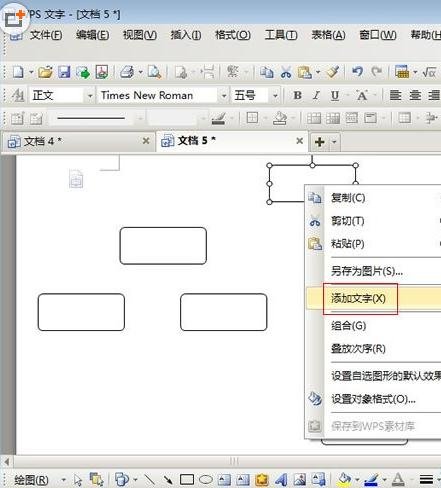Click the Save icon in toolbar

(64, 72)
